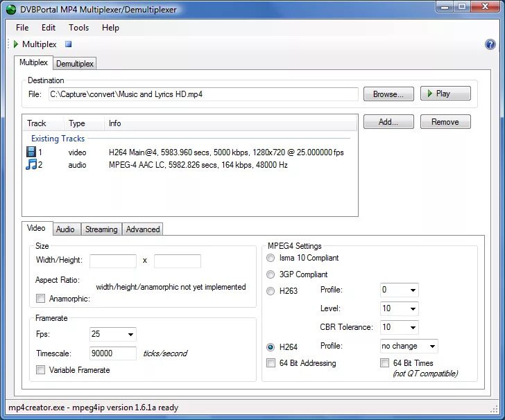Enable the 64 Bit Times checkbox
Viewport: 505px width, 420px height.
[384, 363]
